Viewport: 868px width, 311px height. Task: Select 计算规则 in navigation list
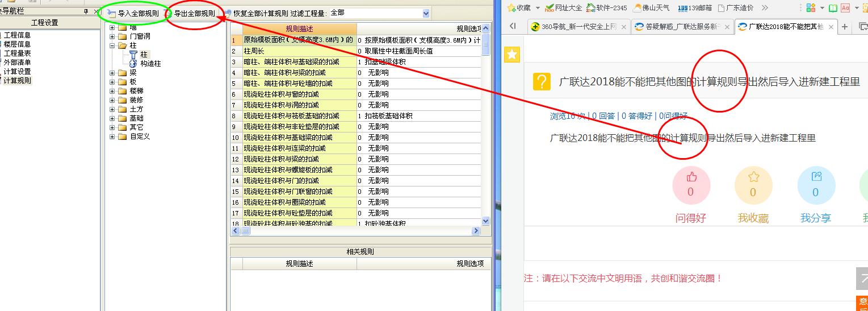[17, 81]
